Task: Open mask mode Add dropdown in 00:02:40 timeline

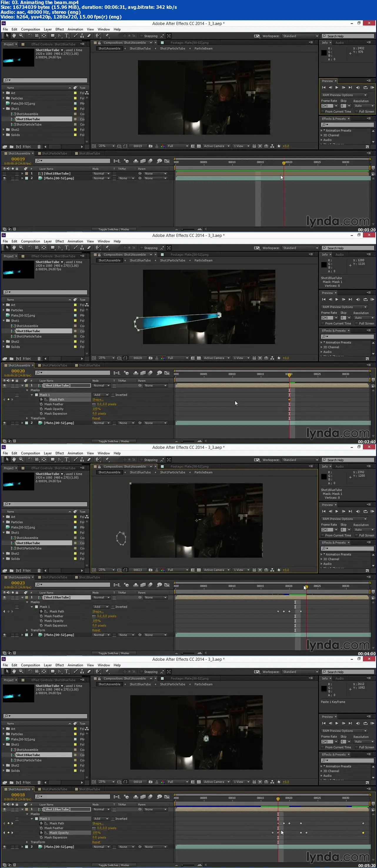Action: click(101, 395)
